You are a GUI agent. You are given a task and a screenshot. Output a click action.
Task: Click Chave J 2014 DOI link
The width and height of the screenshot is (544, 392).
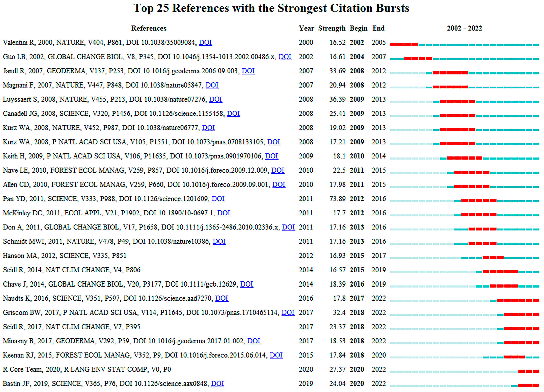point(247,284)
